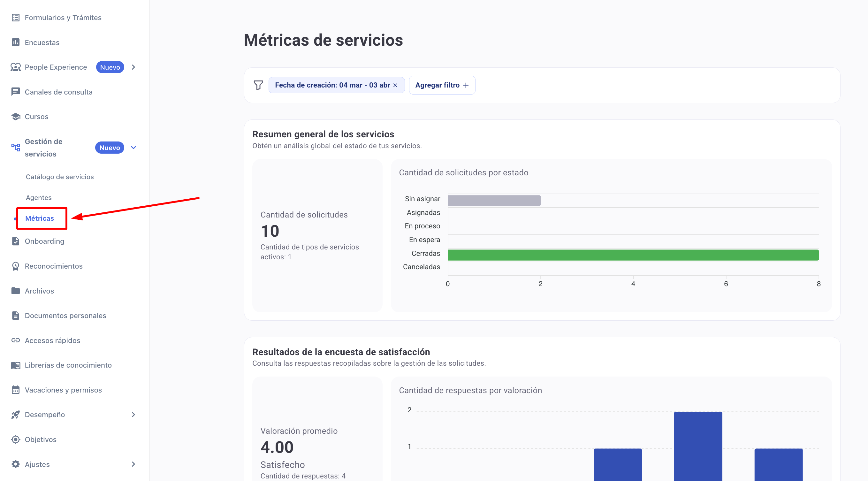
Task: Click the Gestión de servicios icon
Action: (x=16, y=147)
